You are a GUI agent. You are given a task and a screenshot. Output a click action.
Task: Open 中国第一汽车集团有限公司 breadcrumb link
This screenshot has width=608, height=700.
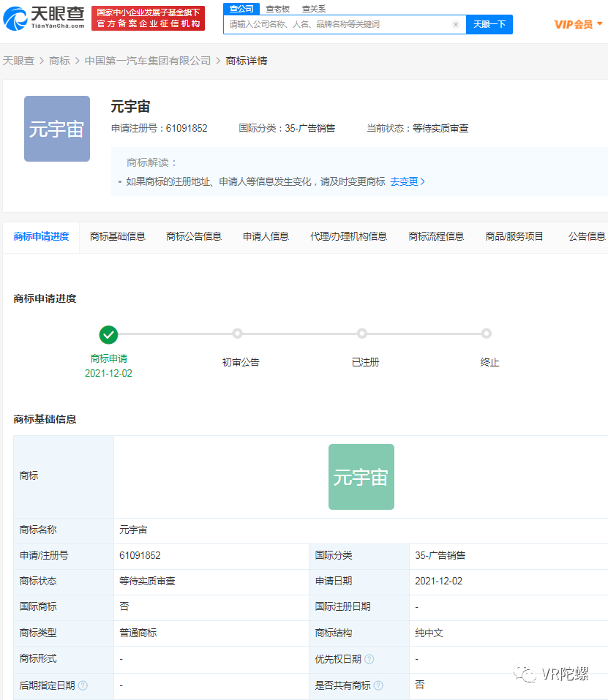(x=148, y=61)
